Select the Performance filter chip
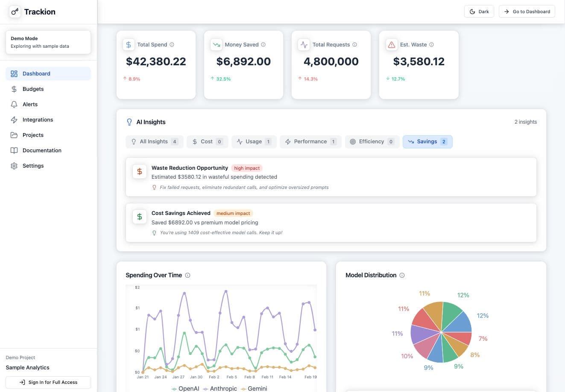Screen dimensions: 565x392 pos(310,141)
